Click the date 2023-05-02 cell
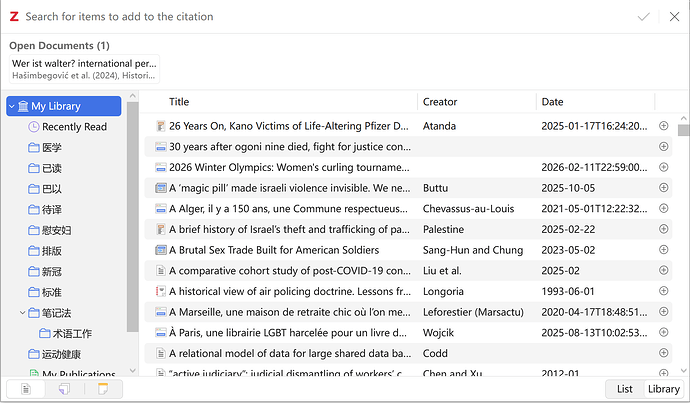The width and height of the screenshot is (690, 403). (568, 250)
